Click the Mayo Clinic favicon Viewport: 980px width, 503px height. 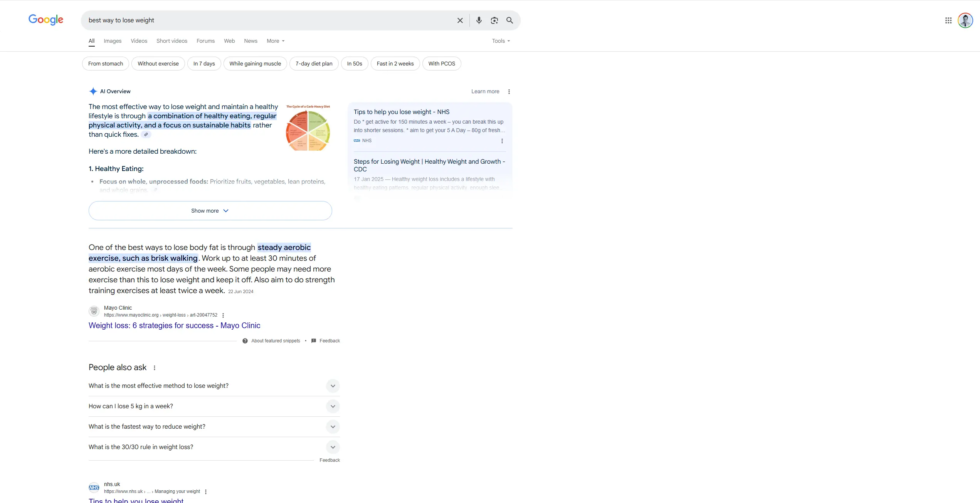[94, 311]
